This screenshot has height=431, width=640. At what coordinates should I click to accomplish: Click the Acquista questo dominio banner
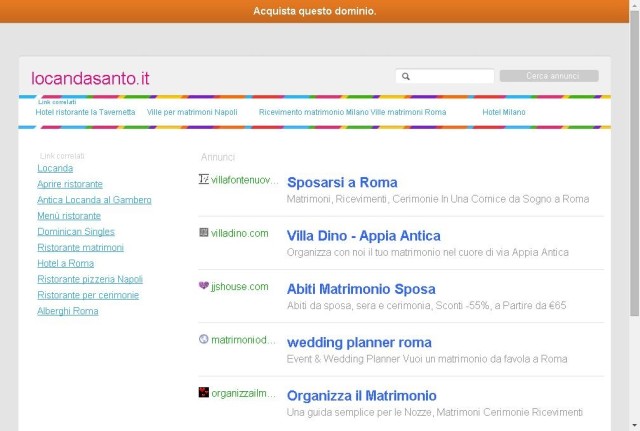point(314,11)
